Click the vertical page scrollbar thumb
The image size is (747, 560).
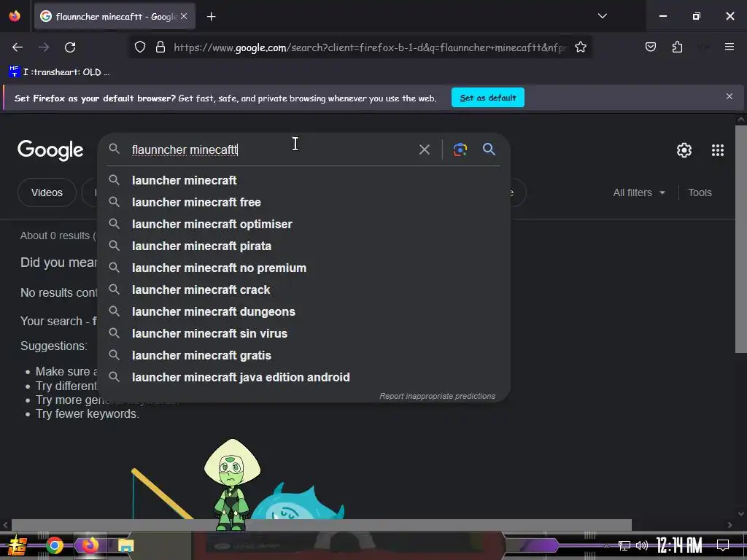740,239
